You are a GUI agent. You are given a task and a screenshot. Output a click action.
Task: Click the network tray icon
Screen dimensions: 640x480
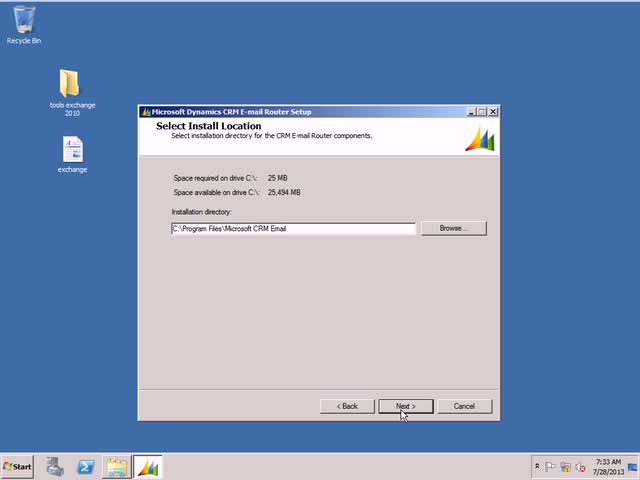point(565,467)
